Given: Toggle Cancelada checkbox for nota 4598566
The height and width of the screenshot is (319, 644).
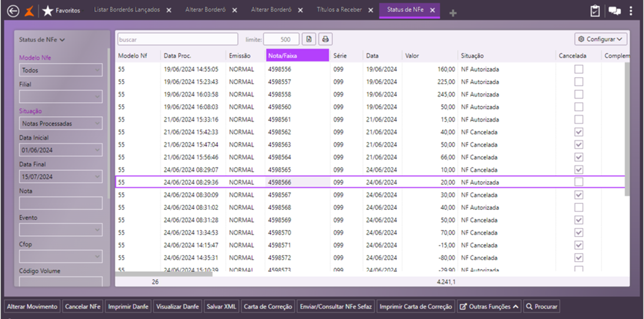Looking at the screenshot, I should pos(579,182).
